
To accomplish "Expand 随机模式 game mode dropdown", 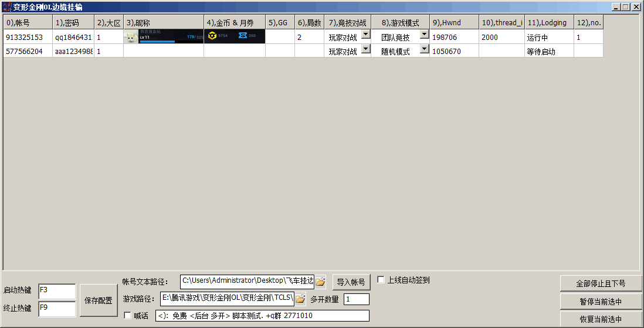I will pyautogui.click(x=424, y=49).
